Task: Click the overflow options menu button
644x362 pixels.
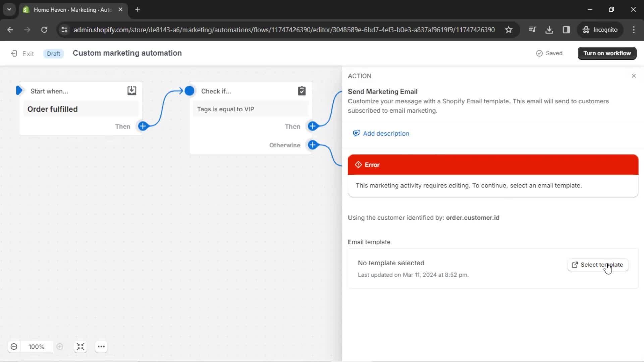Action: [101, 347]
